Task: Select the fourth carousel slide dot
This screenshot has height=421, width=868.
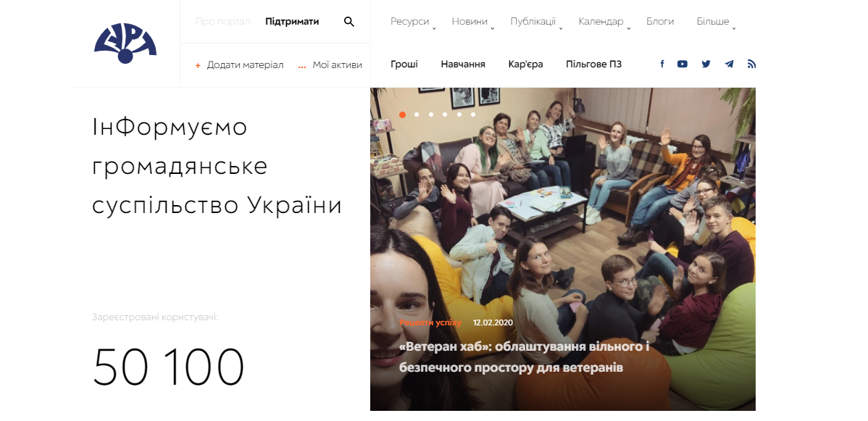Action: pos(445,114)
